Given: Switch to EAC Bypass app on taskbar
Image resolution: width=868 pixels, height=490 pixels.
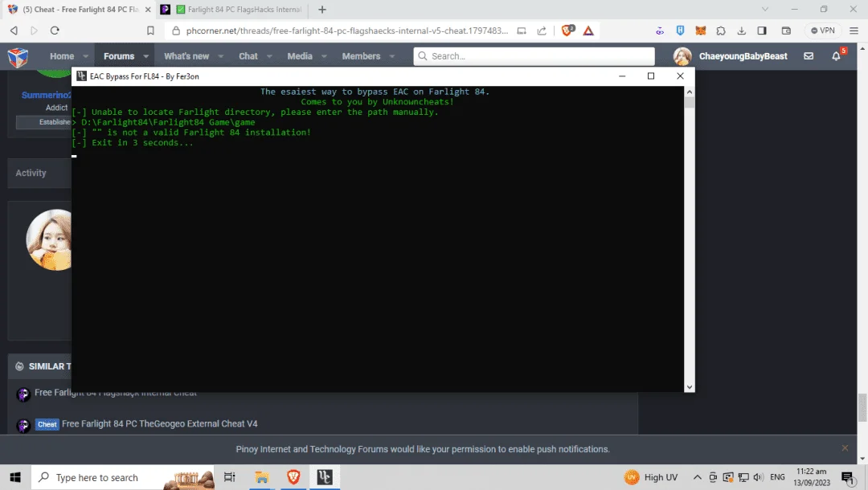Looking at the screenshot, I should [325, 477].
